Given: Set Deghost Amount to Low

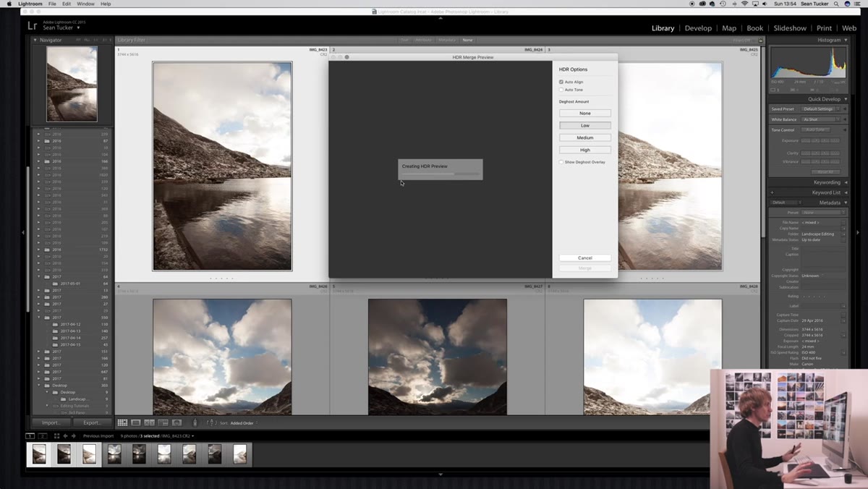Looking at the screenshot, I should click(585, 125).
